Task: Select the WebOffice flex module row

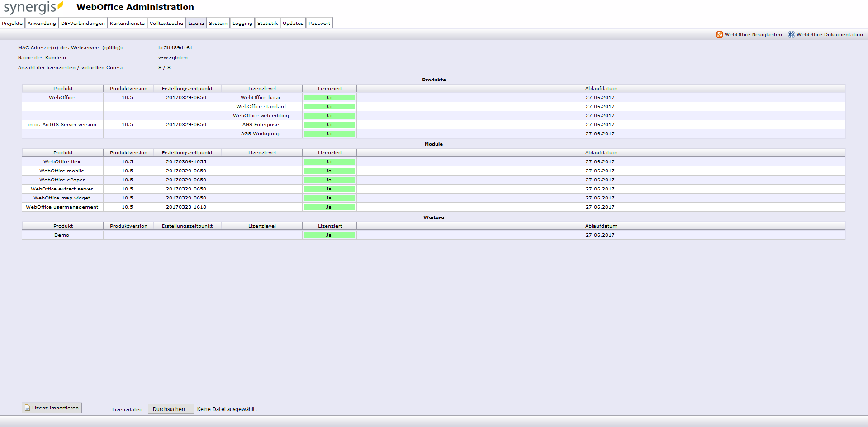Action: point(62,161)
